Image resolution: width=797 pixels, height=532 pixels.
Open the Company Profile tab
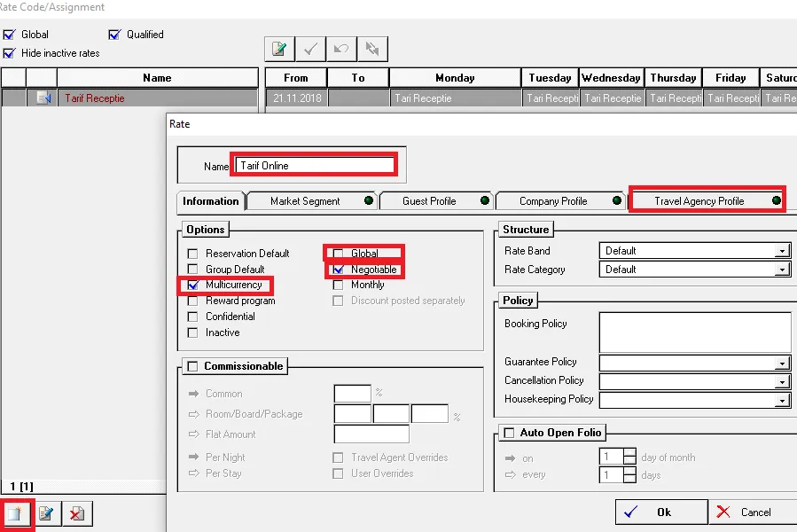pos(560,201)
